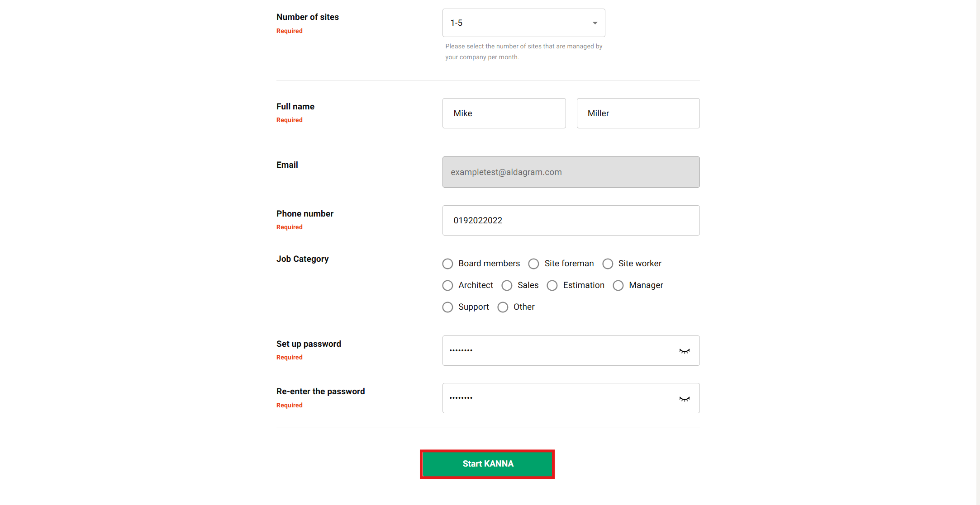Viewport: 980px width, 505px height.
Task: Select the Board members radio button
Action: point(447,264)
